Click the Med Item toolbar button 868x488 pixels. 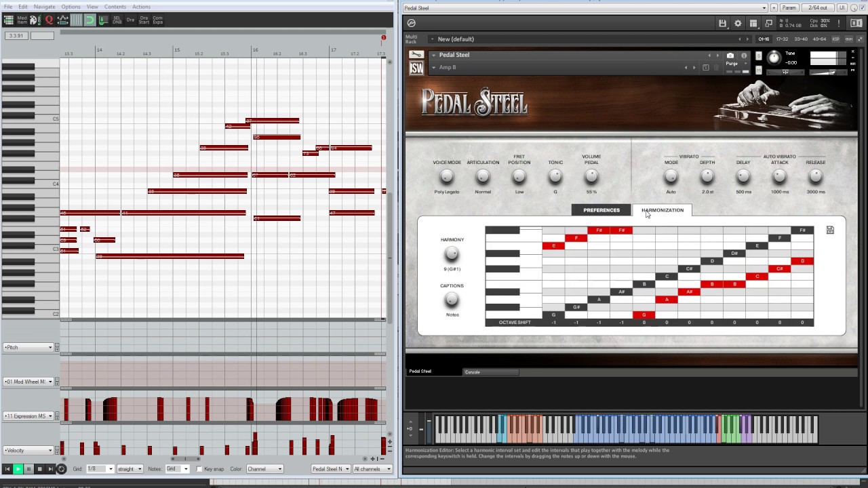coord(22,20)
